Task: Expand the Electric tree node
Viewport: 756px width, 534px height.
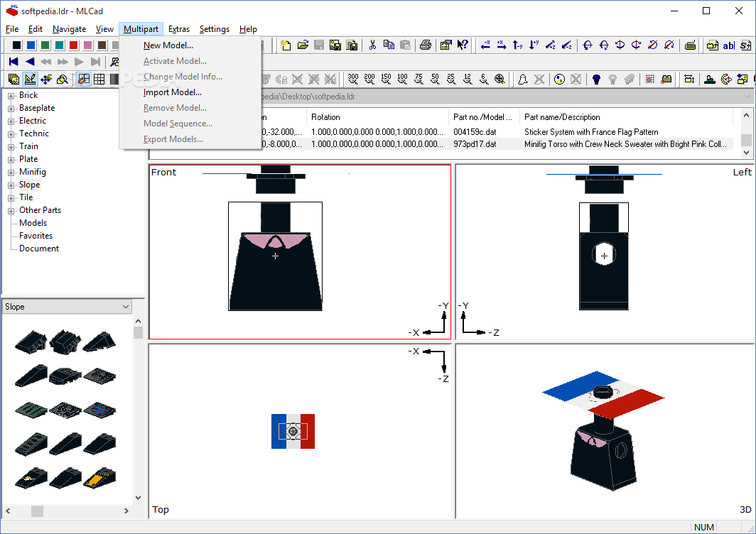Action: (x=11, y=121)
